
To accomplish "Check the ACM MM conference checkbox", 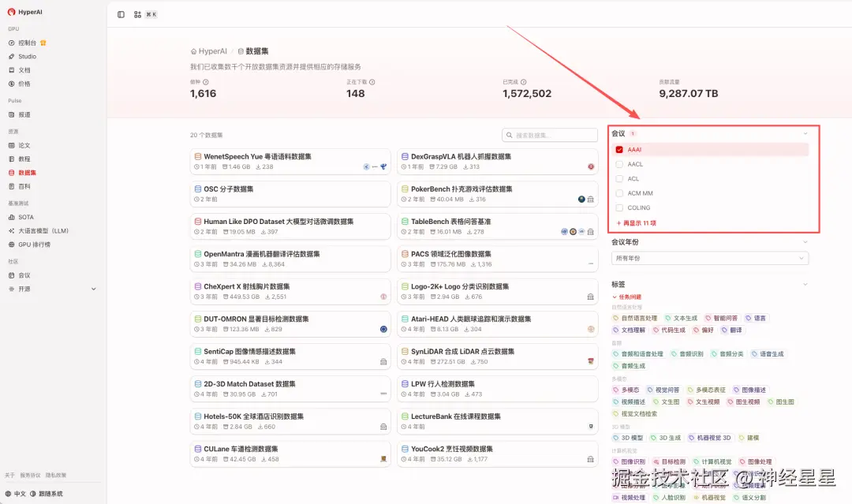I will pyautogui.click(x=619, y=193).
